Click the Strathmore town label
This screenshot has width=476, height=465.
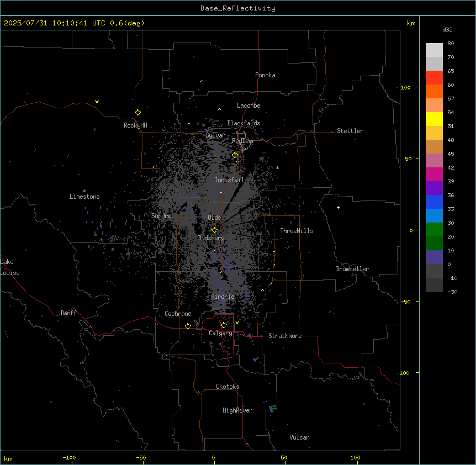(x=285, y=336)
